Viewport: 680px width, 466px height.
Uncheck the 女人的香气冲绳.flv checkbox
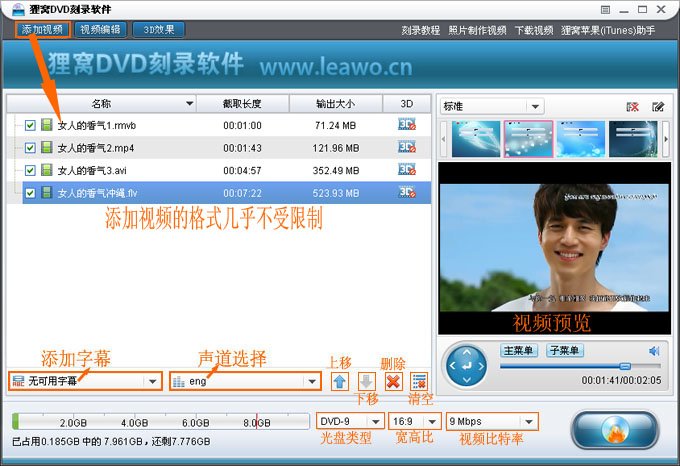click(x=30, y=193)
